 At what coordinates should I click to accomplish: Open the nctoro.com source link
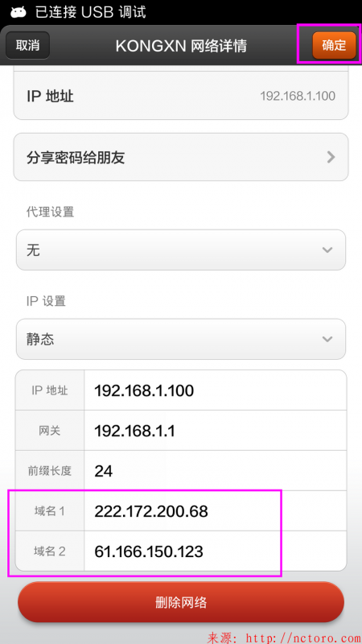(285, 637)
